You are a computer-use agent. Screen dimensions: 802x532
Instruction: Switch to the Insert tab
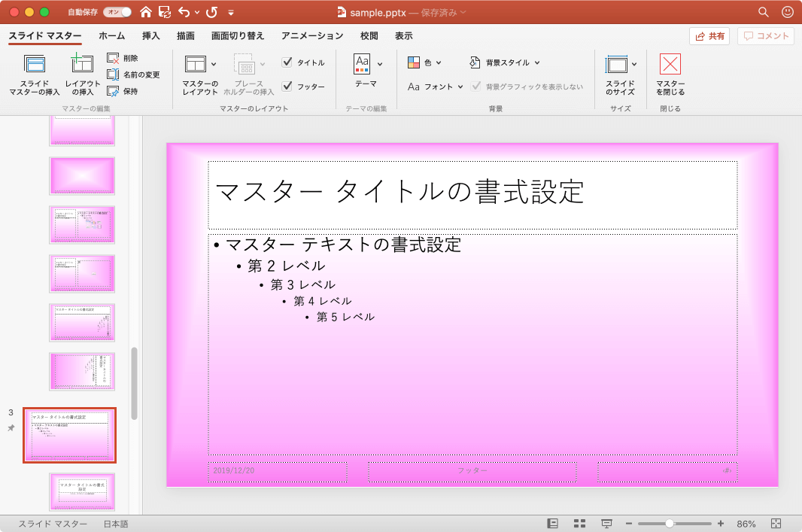pyautogui.click(x=150, y=35)
